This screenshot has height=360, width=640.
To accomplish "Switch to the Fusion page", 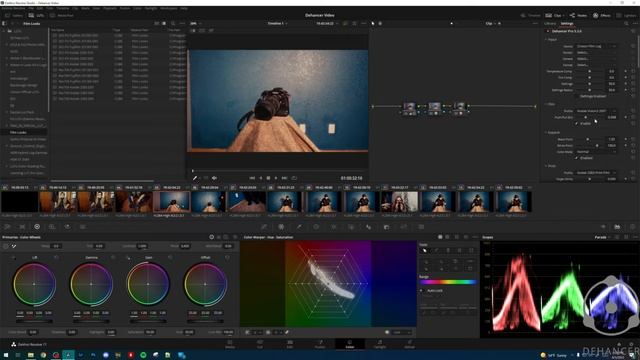I will click(320, 344).
